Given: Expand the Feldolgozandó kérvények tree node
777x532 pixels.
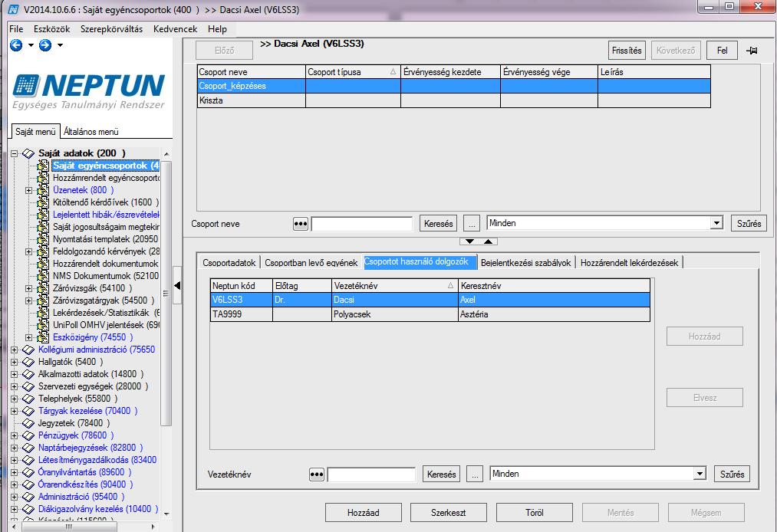Looking at the screenshot, I should (x=28, y=251).
